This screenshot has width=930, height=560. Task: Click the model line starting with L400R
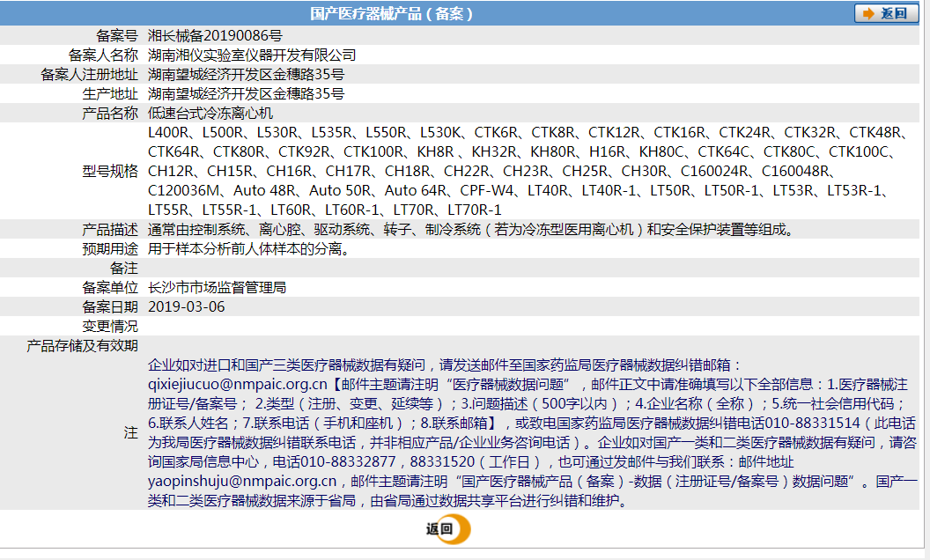click(528, 132)
